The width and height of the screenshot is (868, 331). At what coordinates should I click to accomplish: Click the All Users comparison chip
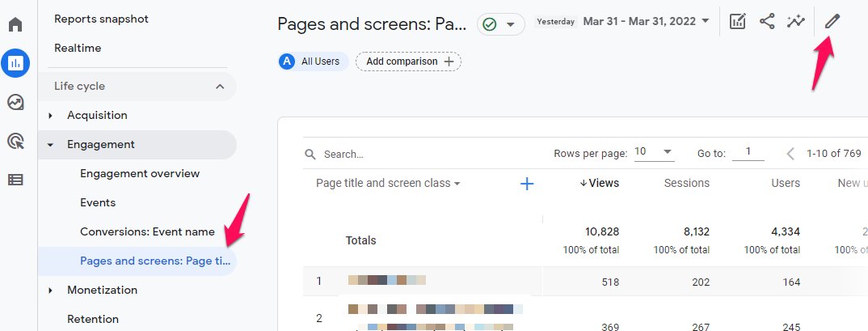click(314, 62)
